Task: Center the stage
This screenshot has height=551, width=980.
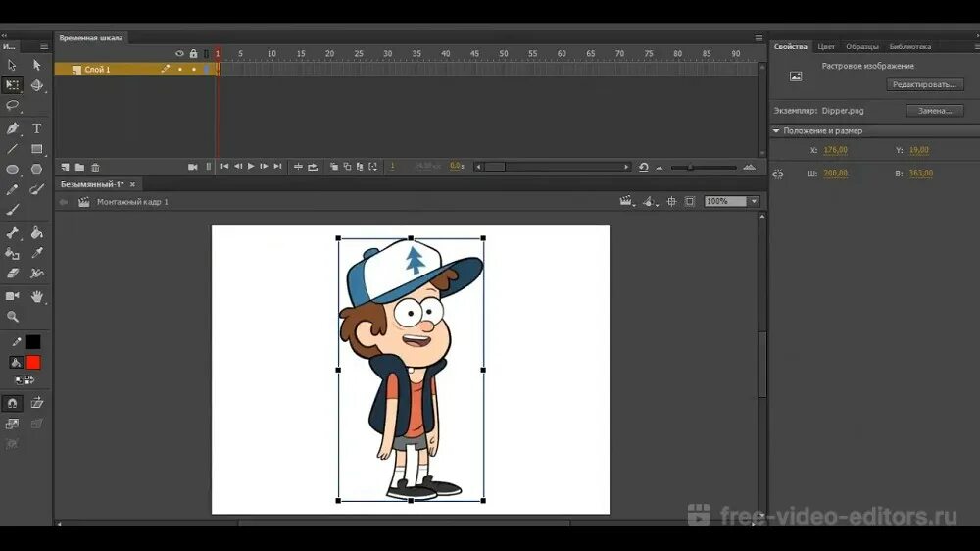Action: (672, 201)
